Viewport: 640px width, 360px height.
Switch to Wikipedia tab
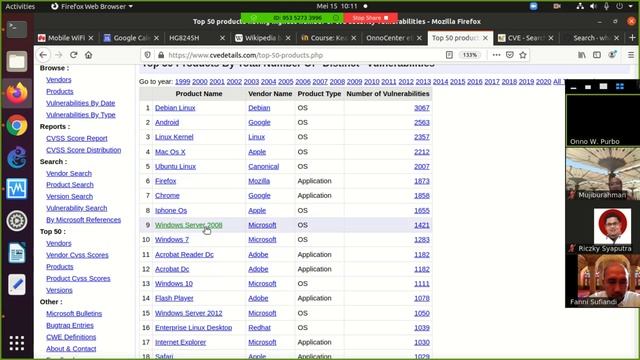pos(262,38)
